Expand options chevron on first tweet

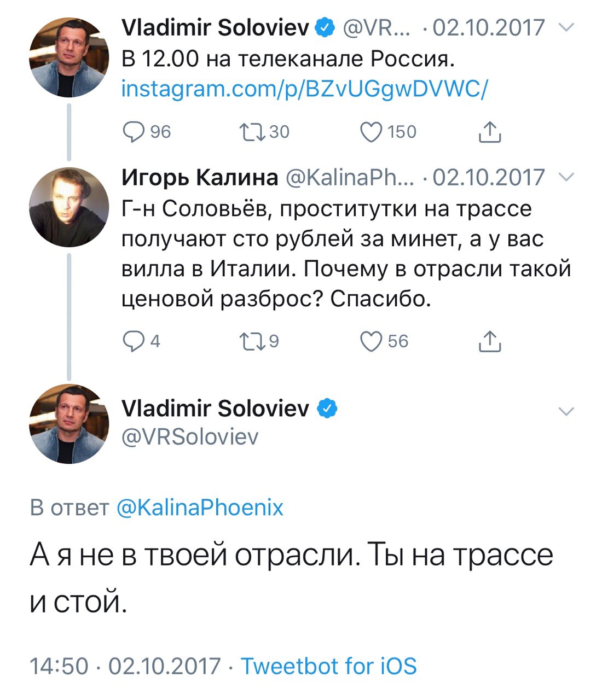pos(566,27)
